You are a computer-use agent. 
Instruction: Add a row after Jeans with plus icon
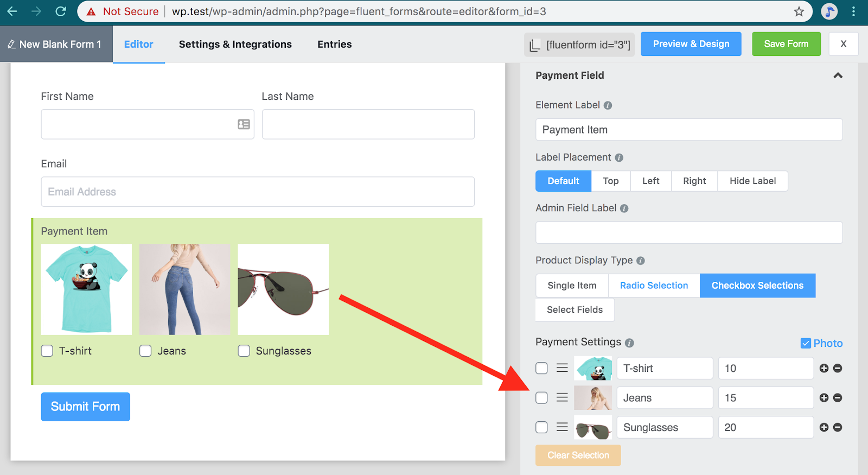824,398
